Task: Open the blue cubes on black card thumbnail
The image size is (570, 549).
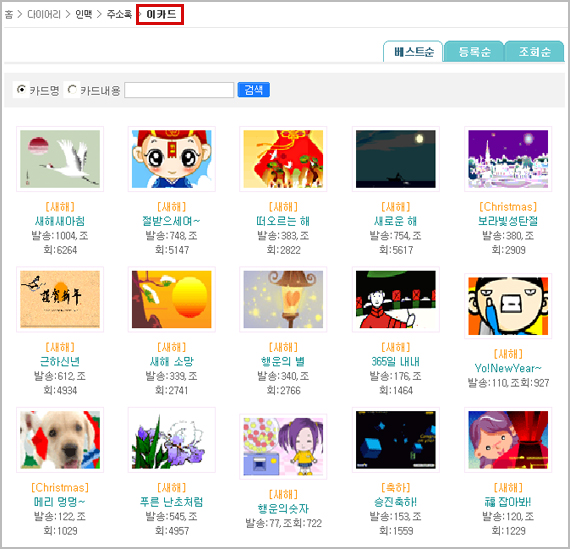Action: (396, 440)
